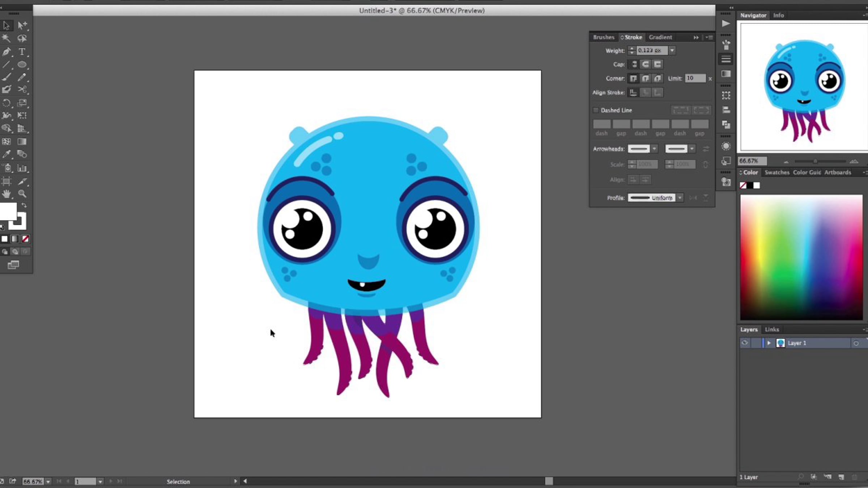Click Layer 1 target circle
The width and height of the screenshot is (868, 488).
point(856,343)
